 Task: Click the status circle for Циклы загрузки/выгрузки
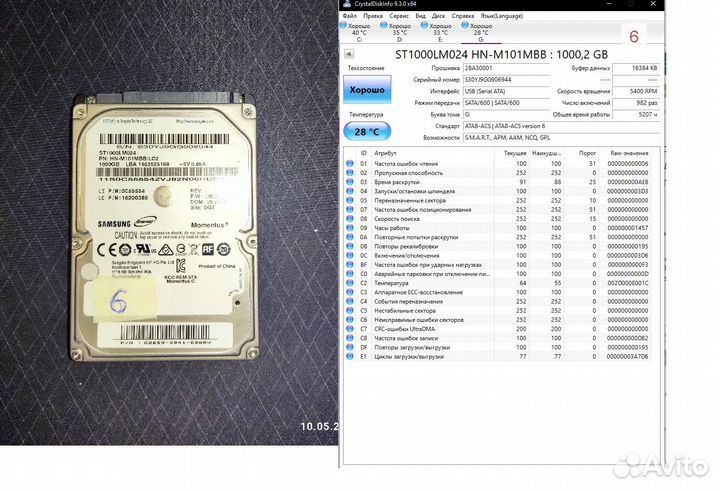[x=350, y=356]
